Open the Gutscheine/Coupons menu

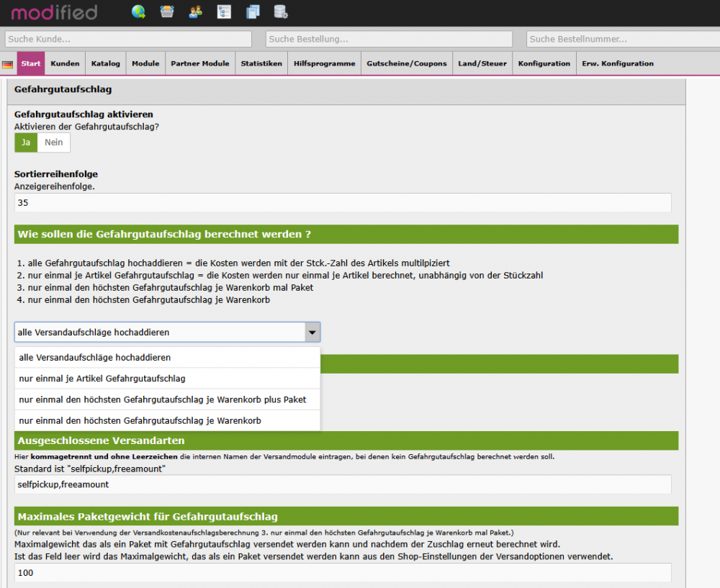[406, 63]
